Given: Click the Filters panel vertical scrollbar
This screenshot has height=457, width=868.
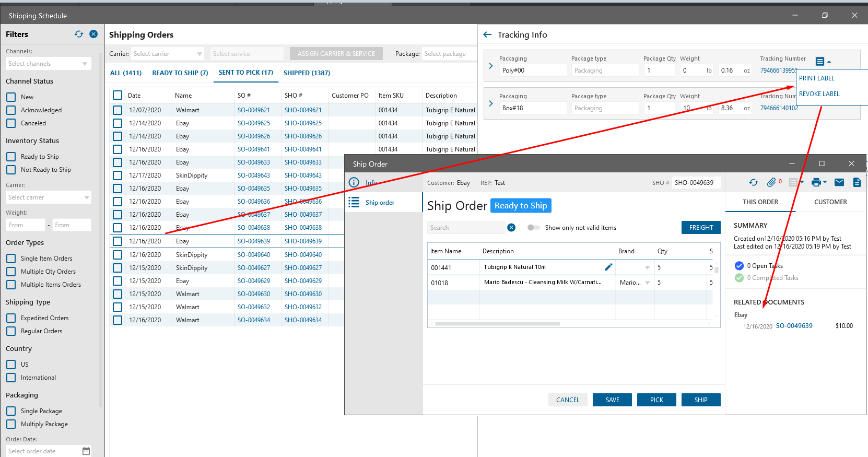Looking at the screenshot, I should pyautogui.click(x=101, y=229).
